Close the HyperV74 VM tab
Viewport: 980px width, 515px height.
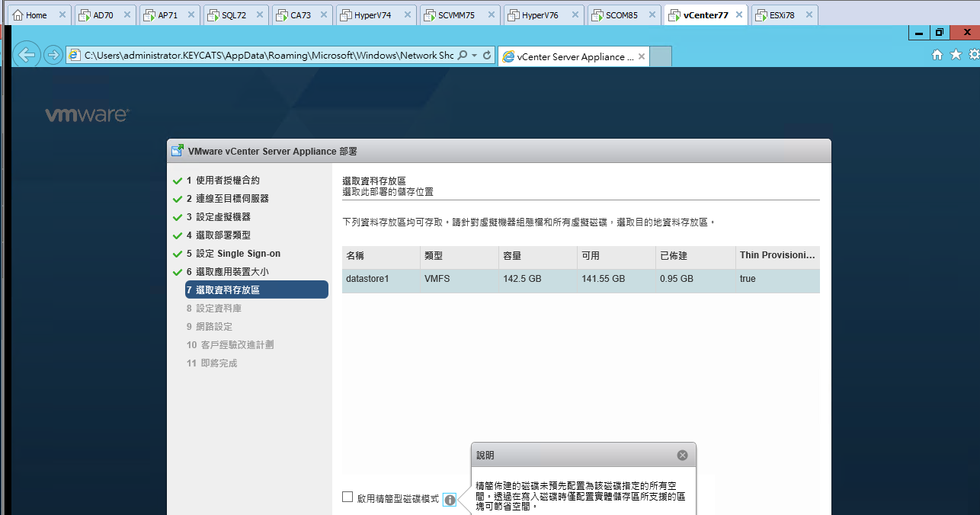tap(407, 14)
